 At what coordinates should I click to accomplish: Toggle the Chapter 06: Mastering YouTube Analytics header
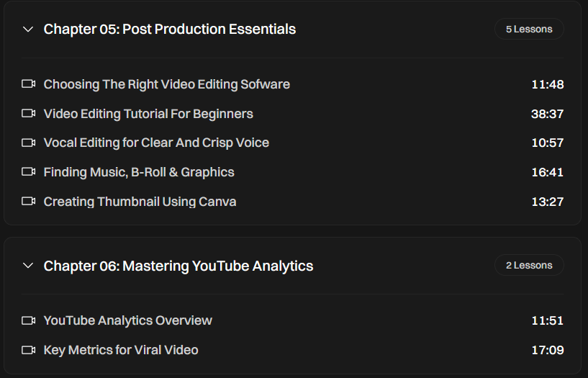[x=178, y=266]
